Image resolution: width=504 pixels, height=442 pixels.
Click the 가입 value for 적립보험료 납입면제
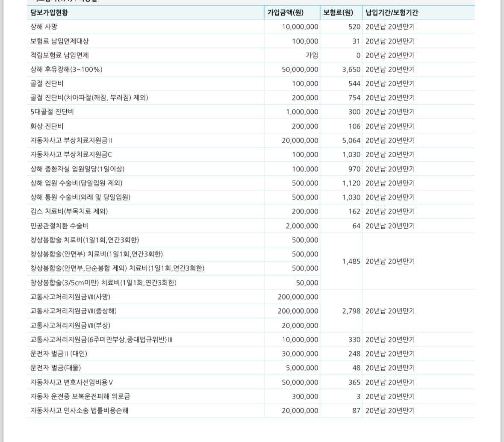312,55
